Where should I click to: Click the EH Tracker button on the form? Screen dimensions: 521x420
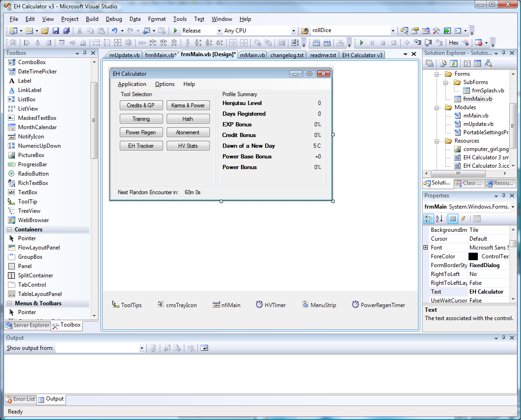[x=141, y=146]
